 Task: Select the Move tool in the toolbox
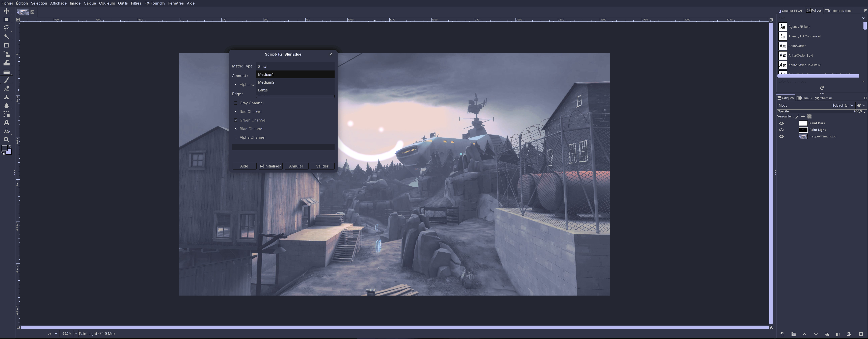tap(6, 11)
